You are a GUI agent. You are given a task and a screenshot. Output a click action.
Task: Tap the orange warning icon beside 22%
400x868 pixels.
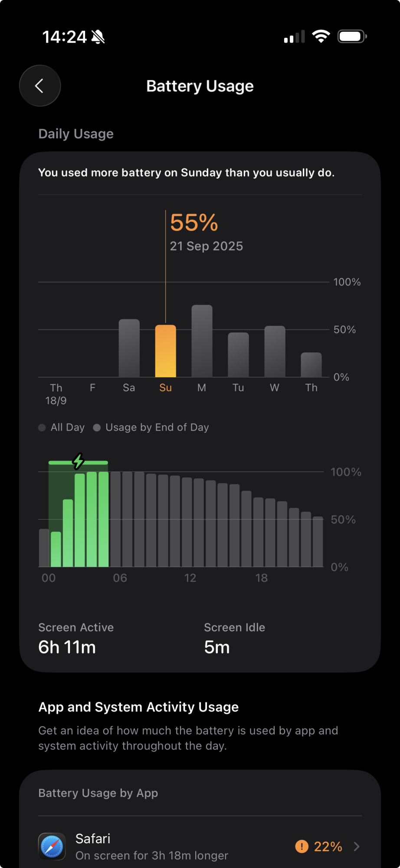pyautogui.click(x=302, y=846)
